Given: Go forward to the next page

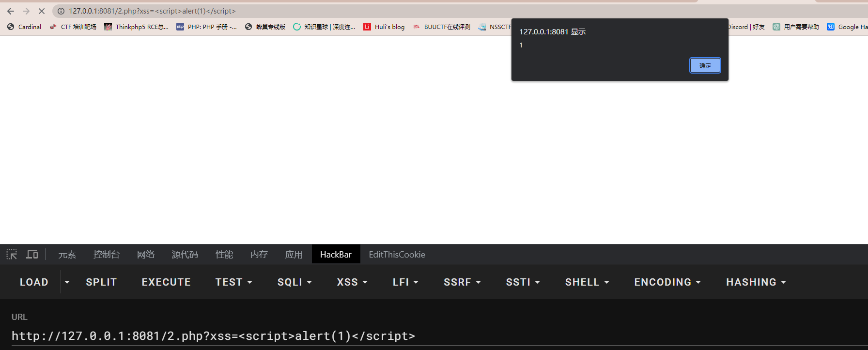Looking at the screenshot, I should point(26,11).
